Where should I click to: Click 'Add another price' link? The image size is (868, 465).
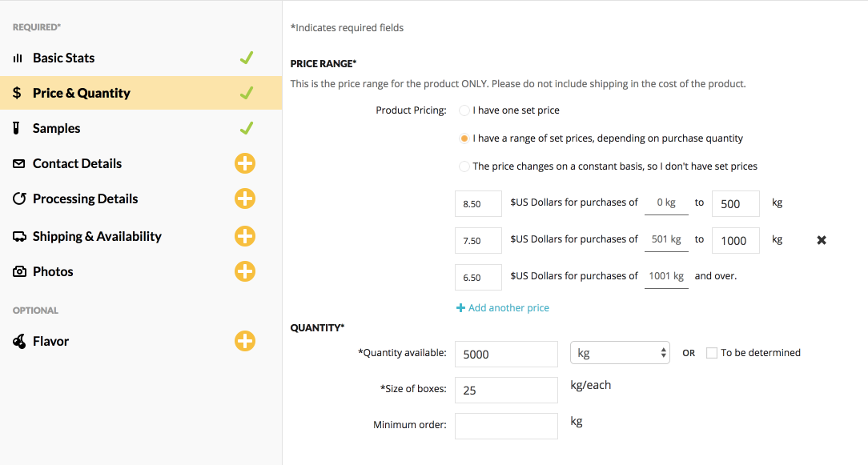point(503,308)
